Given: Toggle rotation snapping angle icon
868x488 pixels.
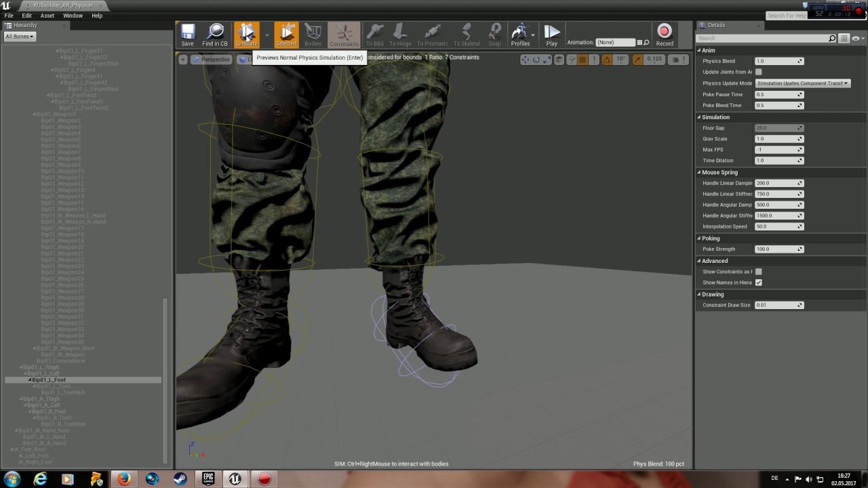Looking at the screenshot, I should (606, 60).
